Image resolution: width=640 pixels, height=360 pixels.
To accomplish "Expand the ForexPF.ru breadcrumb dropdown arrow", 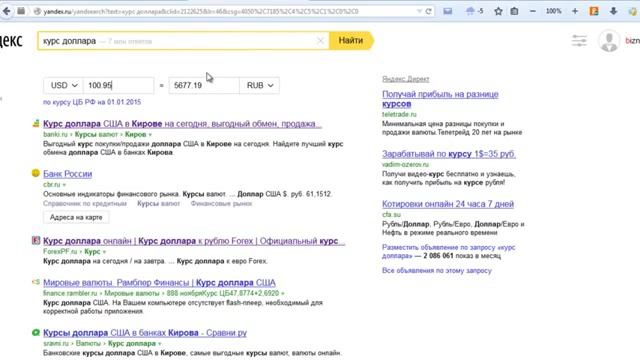I will [x=104, y=251].
